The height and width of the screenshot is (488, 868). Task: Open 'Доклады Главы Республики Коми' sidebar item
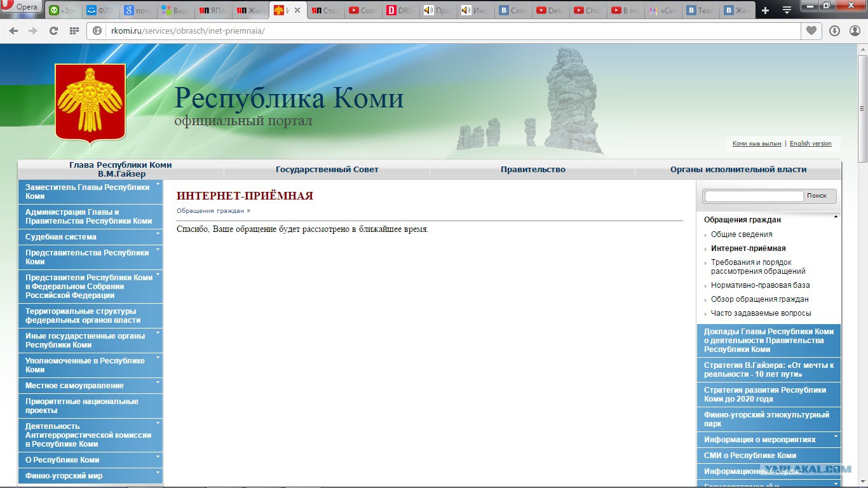[769, 341]
